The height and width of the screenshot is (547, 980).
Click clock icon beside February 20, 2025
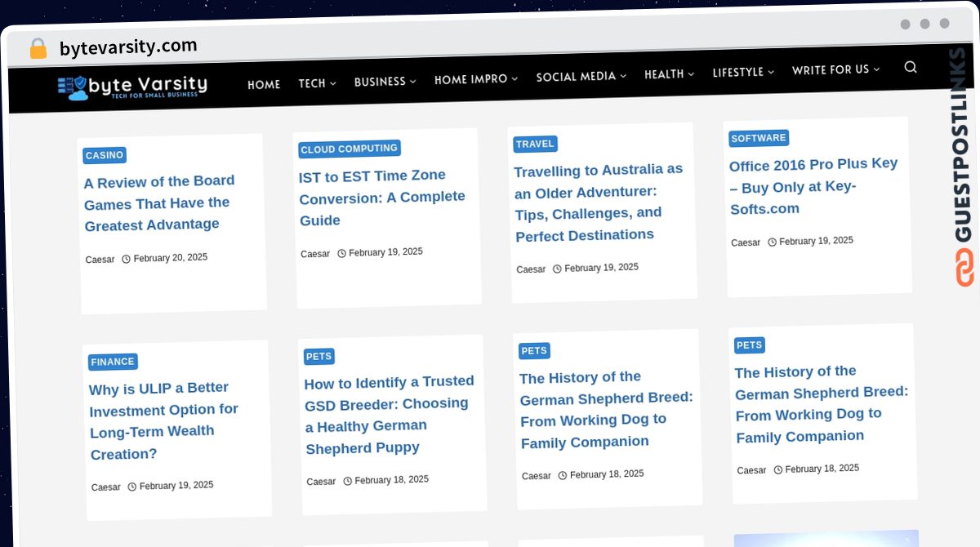click(127, 259)
